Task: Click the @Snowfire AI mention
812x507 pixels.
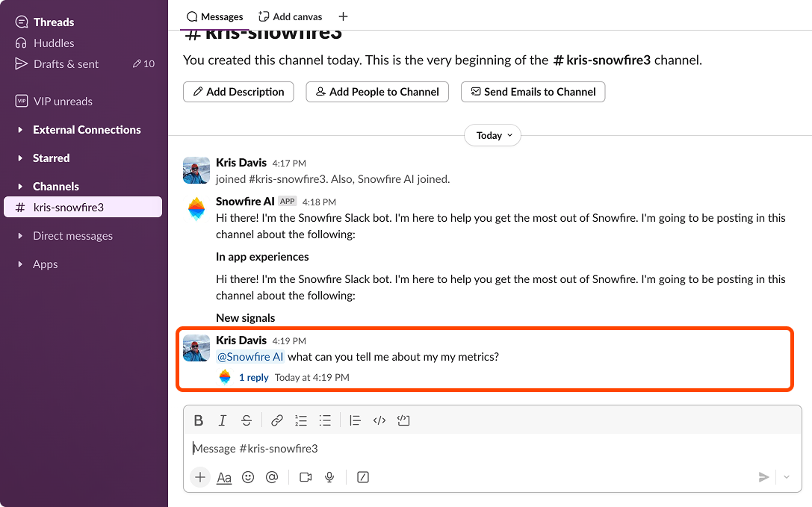Action: coord(250,357)
